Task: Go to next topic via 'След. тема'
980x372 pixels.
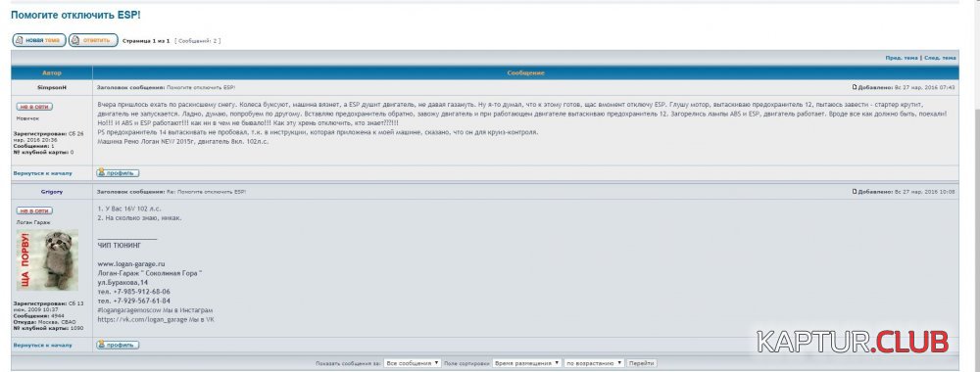Action: 940,58
